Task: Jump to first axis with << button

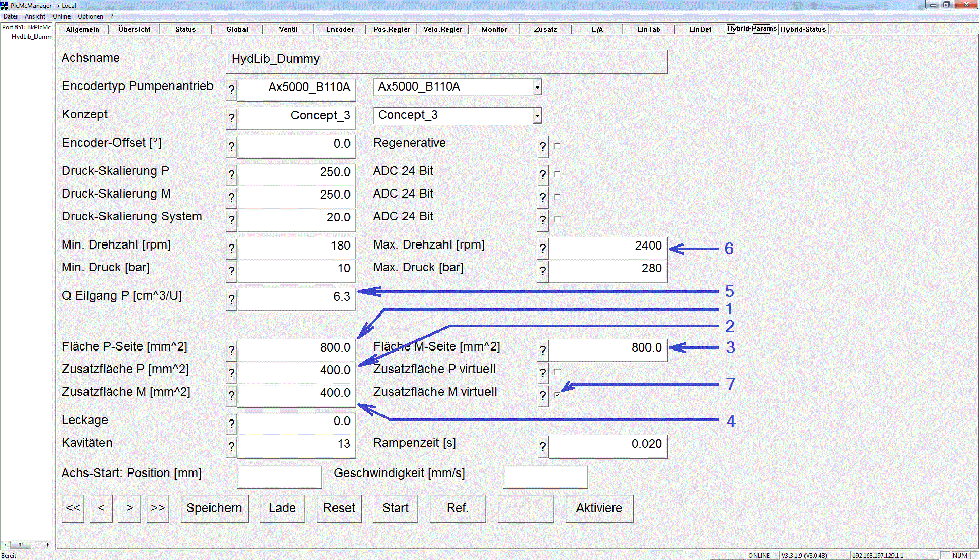Action: pyautogui.click(x=73, y=509)
